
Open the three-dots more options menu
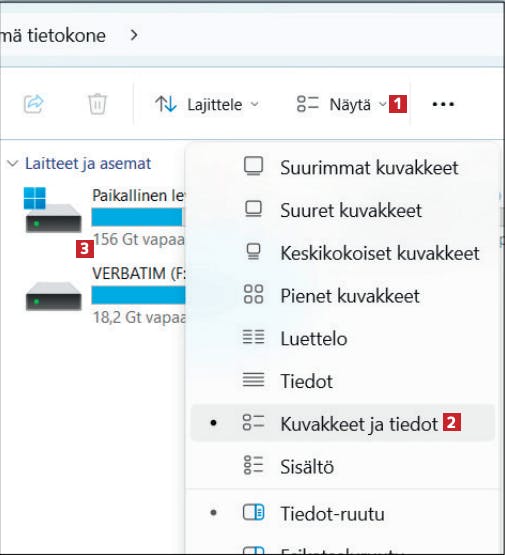pyautogui.click(x=443, y=104)
